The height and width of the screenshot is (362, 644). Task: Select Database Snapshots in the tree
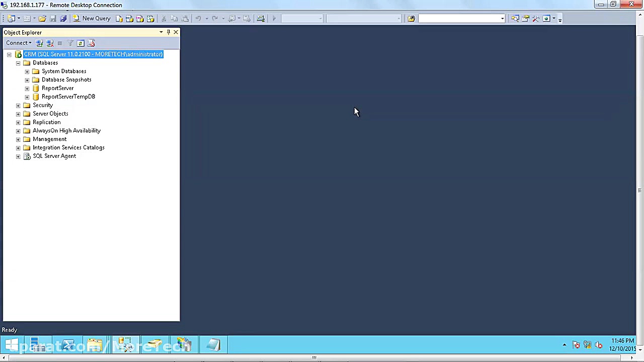point(66,80)
